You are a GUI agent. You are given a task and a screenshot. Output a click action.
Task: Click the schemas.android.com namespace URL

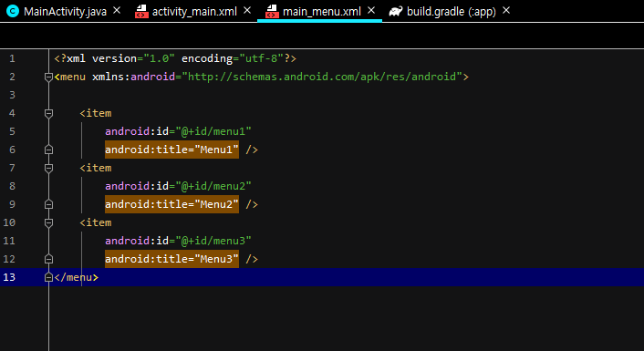point(322,77)
